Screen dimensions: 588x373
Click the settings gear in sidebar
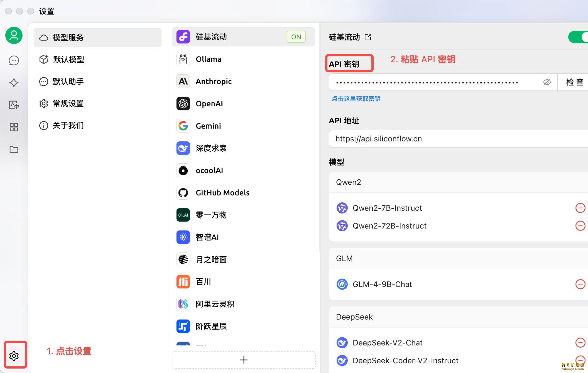pyautogui.click(x=14, y=355)
